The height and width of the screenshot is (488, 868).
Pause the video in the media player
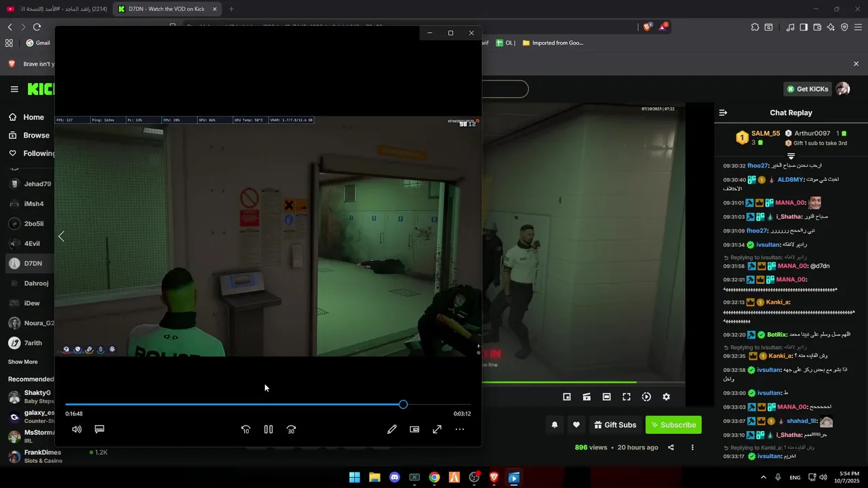[x=269, y=429]
